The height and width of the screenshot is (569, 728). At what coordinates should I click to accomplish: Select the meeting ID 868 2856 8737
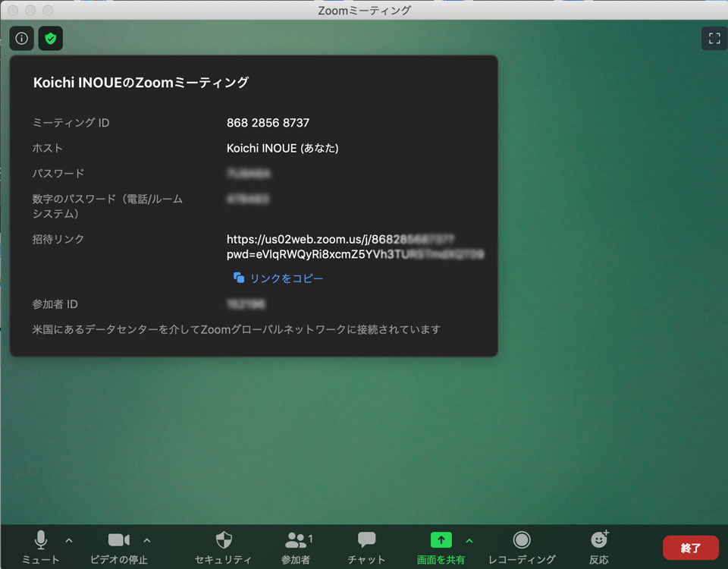click(x=268, y=123)
